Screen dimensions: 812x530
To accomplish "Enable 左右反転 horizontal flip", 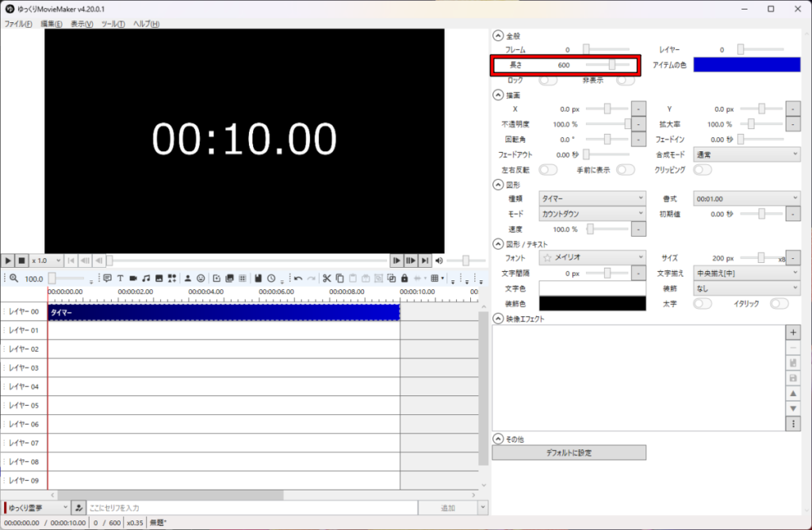I will click(x=548, y=170).
